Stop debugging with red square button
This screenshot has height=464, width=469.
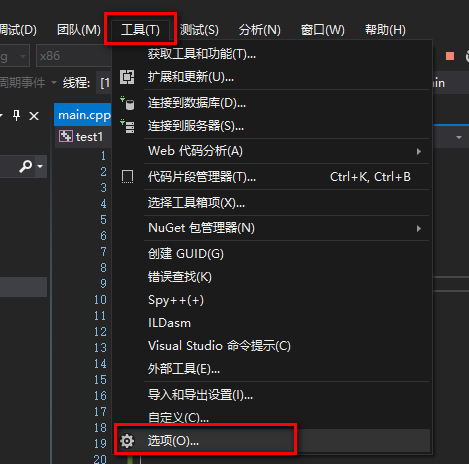(x=450, y=56)
